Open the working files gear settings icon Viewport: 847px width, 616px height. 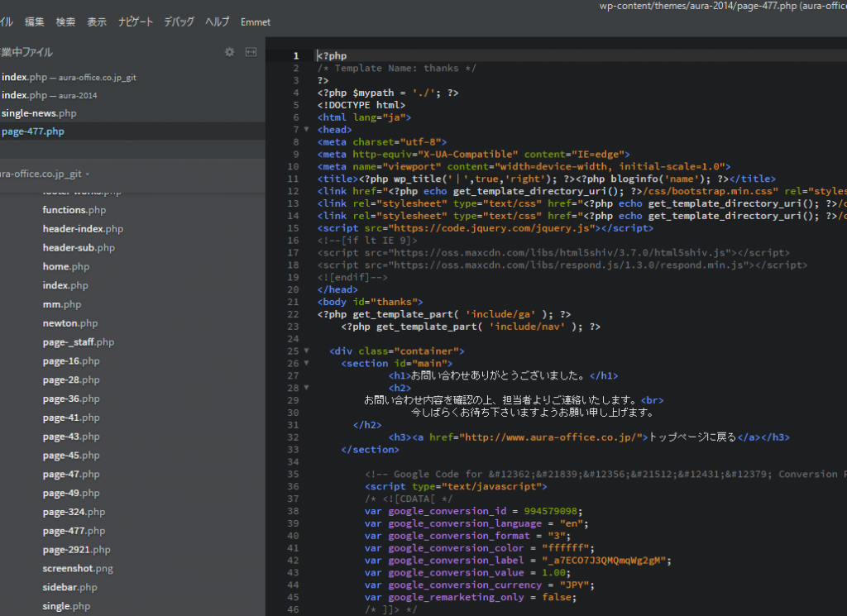click(x=230, y=52)
